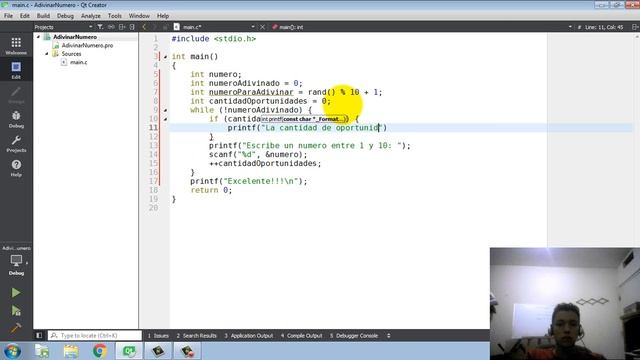Screen dimensions: 640x360
Task: Show the Debugger Console pane
Action: [x=354, y=336]
